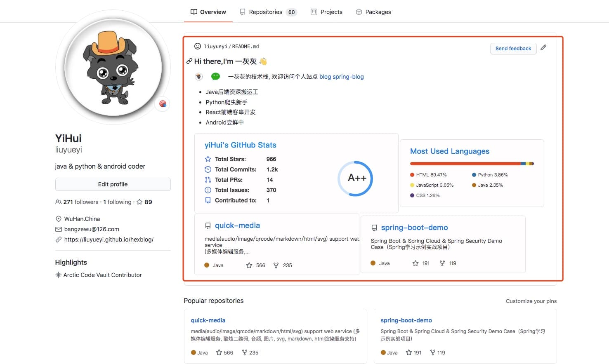Click the link anchor icon beside Hi there heading
609x364 pixels.
189,61
